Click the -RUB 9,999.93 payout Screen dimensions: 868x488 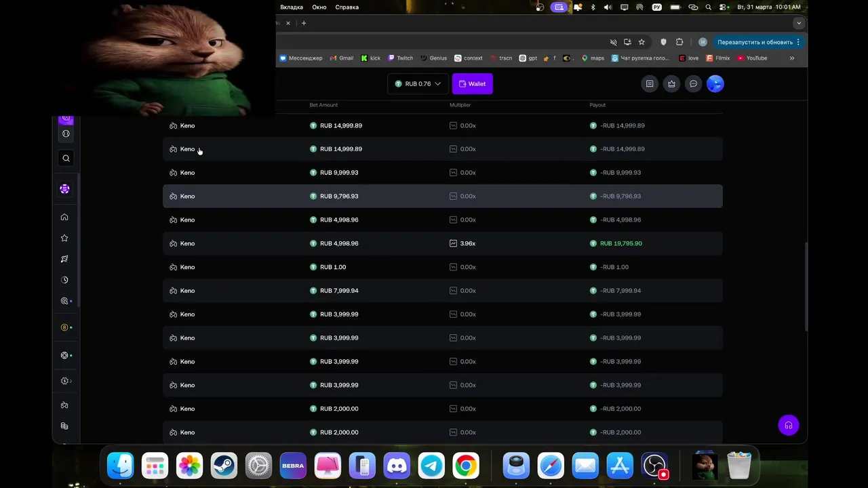point(616,172)
